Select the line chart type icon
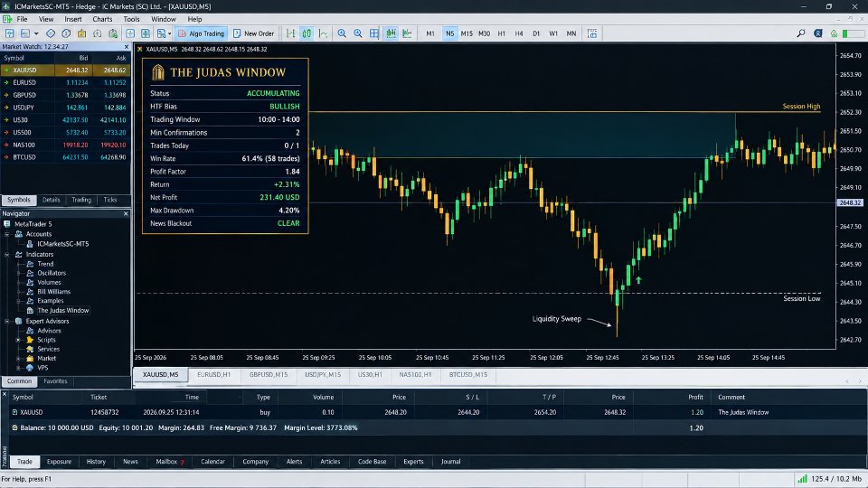 [x=324, y=33]
